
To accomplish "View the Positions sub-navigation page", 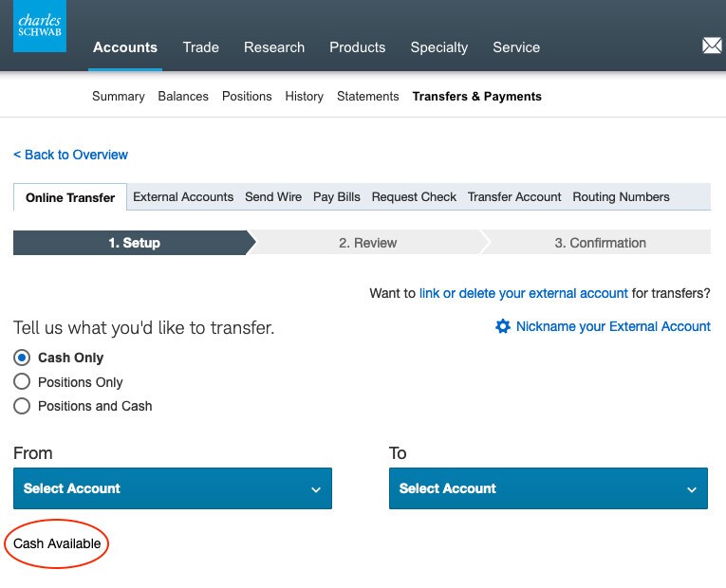I will click(247, 97).
